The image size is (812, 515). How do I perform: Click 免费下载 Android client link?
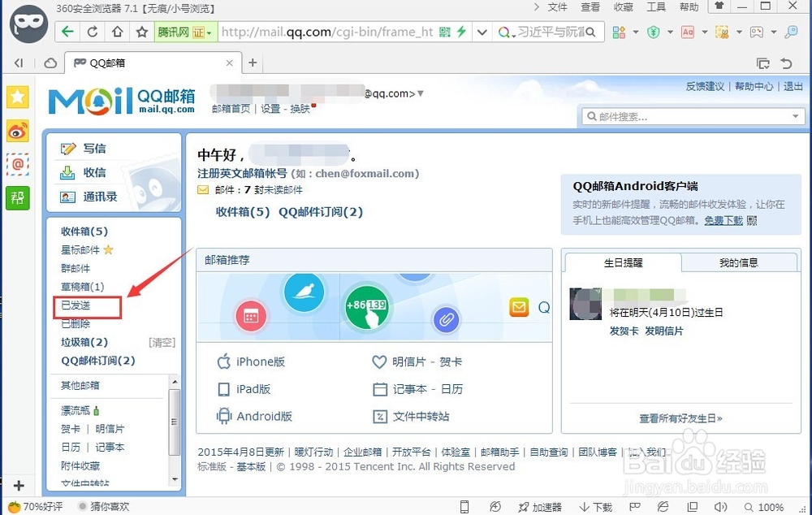pos(723,220)
